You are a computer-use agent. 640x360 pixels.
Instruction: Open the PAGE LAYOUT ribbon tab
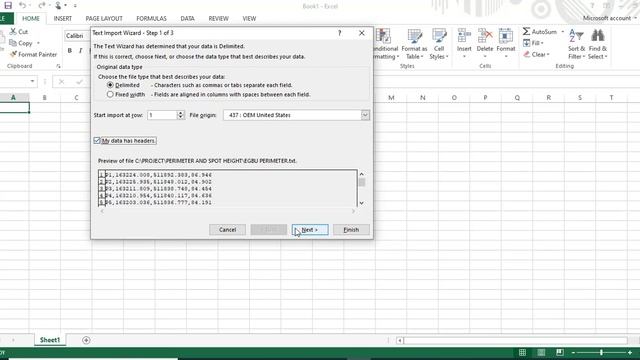coord(104,18)
